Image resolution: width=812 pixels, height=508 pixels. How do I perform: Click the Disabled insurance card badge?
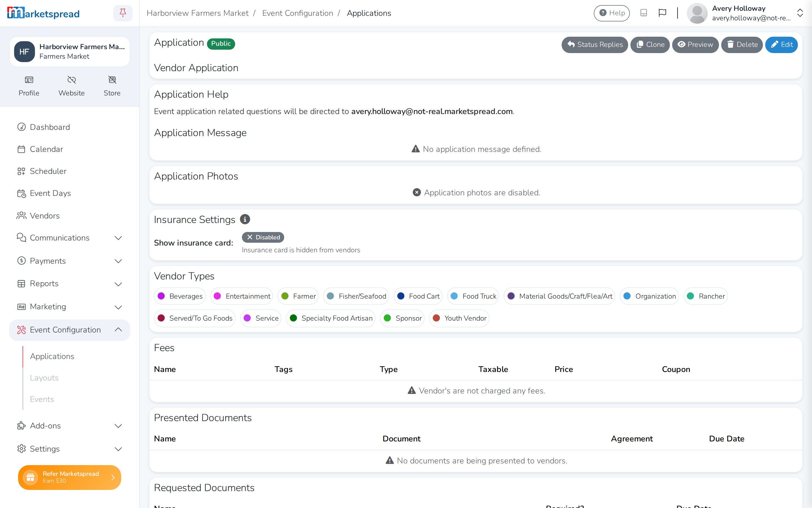point(263,237)
